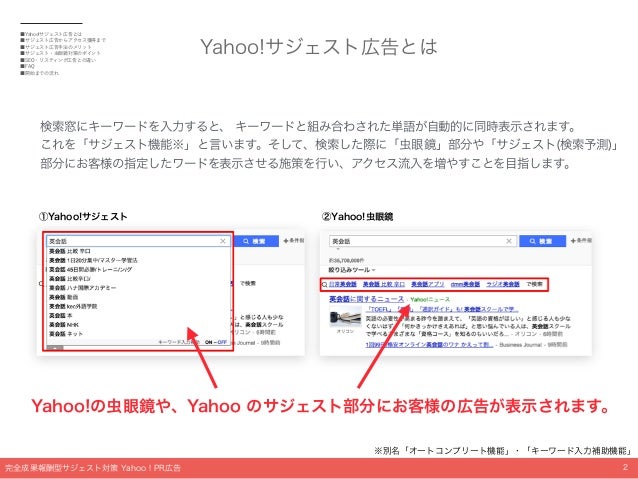638x479 pixels.
Task: Select ■サジェスト広告からアクセス獲得まで outline item
Action: click(x=63, y=40)
